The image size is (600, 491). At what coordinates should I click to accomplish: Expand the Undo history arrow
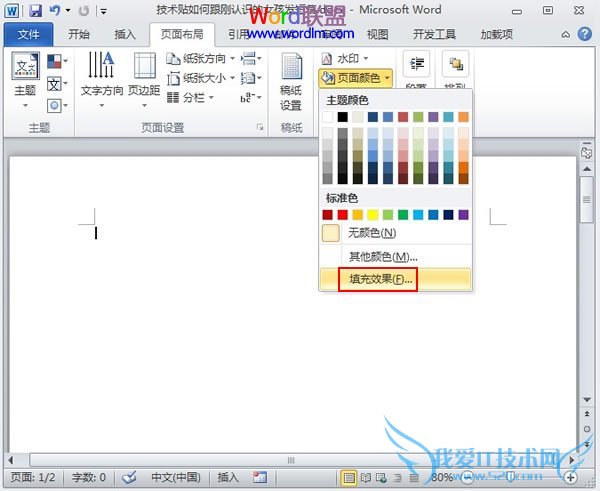[68, 10]
